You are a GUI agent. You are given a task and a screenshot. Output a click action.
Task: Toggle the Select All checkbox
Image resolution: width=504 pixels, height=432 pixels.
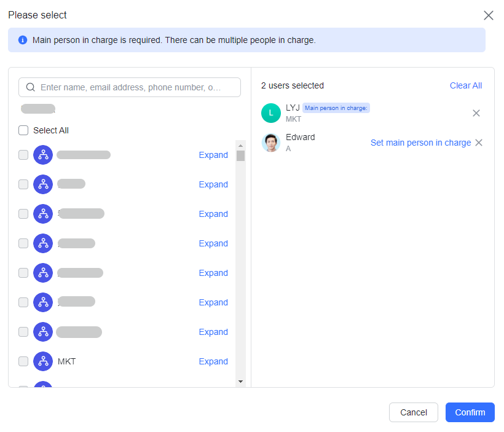pos(23,130)
